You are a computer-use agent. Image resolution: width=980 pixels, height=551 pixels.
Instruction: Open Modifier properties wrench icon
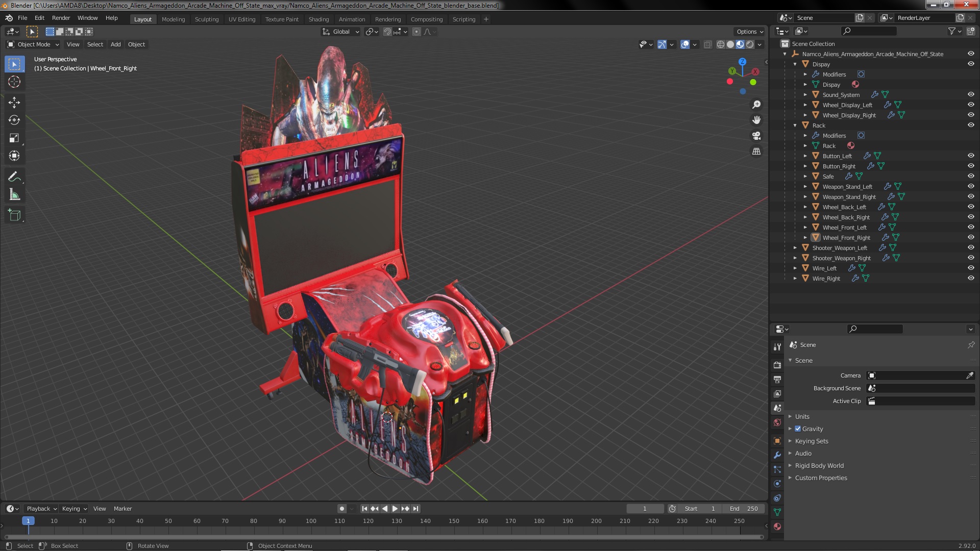[x=777, y=455]
